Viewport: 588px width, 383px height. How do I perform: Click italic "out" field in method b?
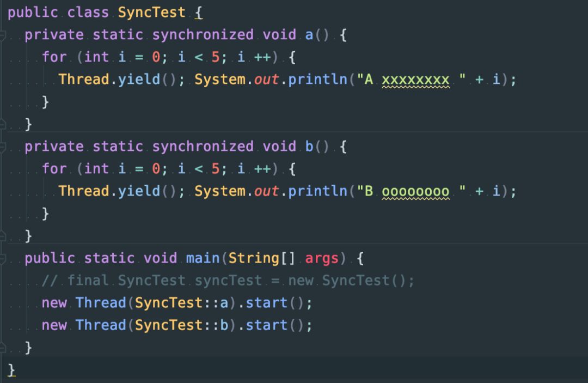point(266,191)
